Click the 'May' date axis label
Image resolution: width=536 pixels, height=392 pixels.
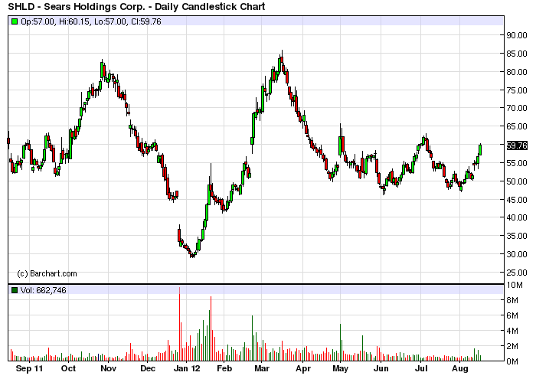coord(341,368)
